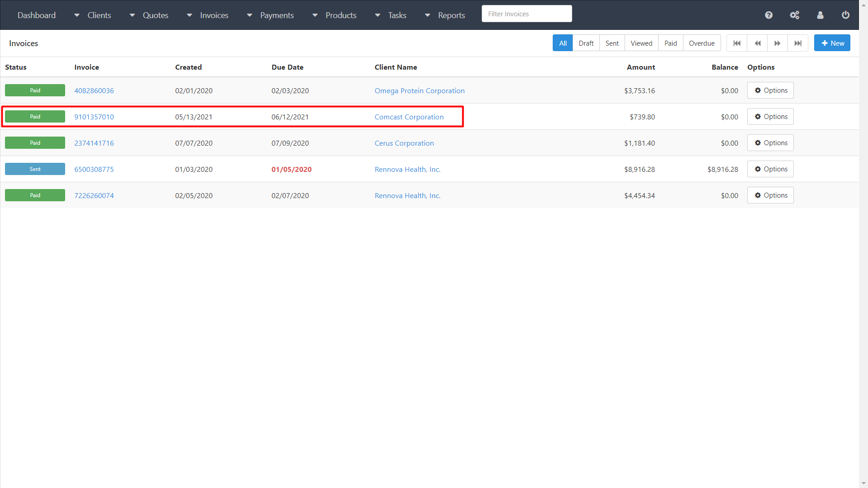Open system settings gears icon
868x488 pixels.
(794, 15)
